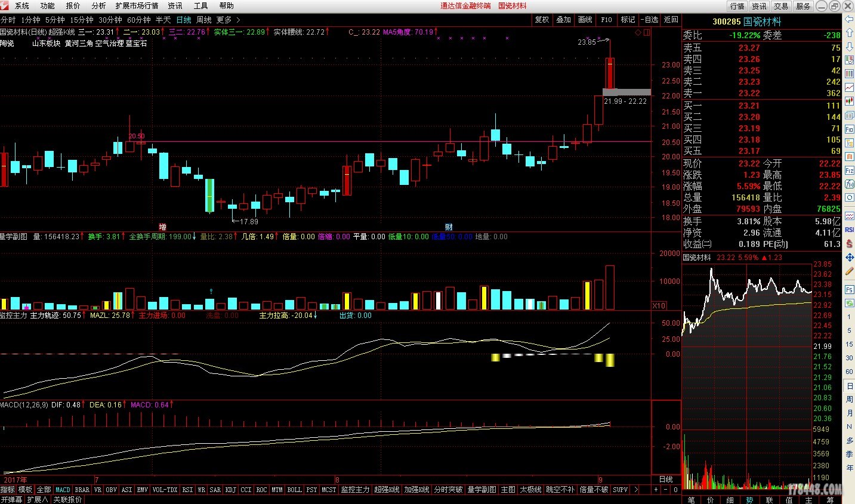Image resolution: width=855 pixels, height=504 pixels.
Task: Click the Fiz icon in the right sidebar
Action: (849, 170)
